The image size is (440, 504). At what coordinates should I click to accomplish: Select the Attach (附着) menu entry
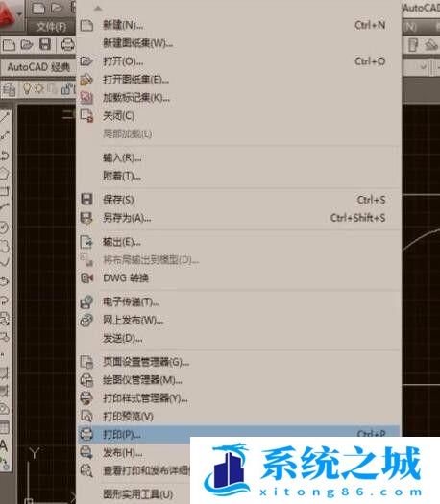[238, 176]
